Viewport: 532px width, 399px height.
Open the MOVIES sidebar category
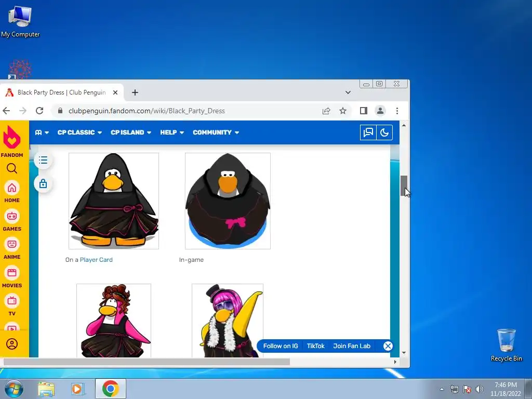coord(12,277)
